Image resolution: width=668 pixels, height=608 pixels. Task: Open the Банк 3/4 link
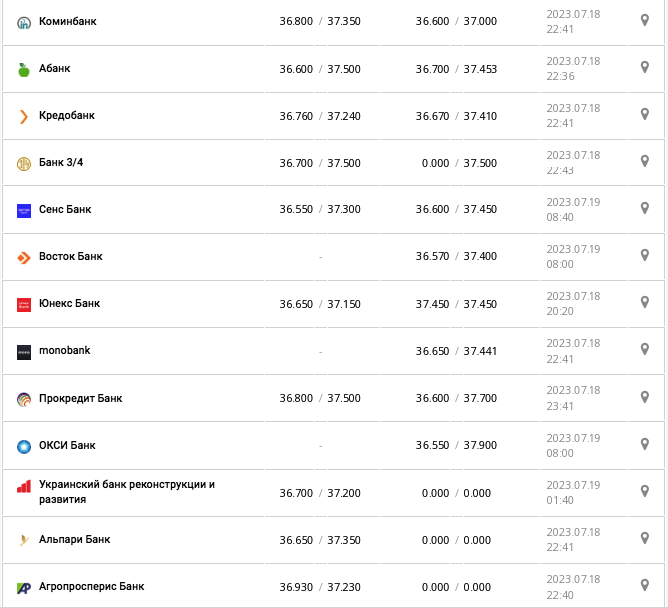coord(61,163)
